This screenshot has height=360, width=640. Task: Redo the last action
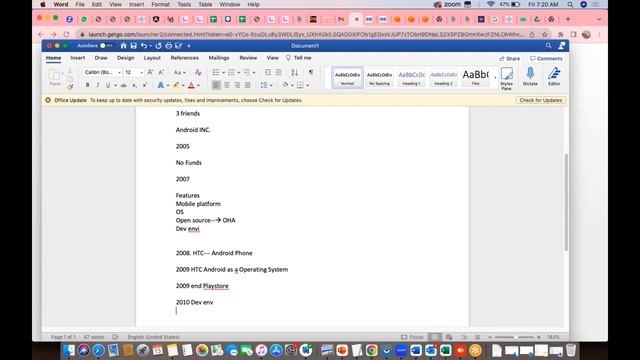[158, 46]
